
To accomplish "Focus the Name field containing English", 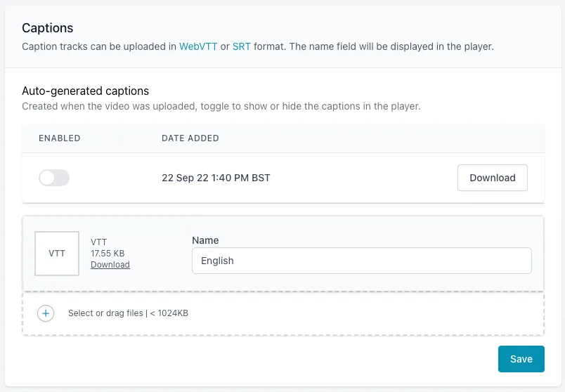I will pos(361,261).
